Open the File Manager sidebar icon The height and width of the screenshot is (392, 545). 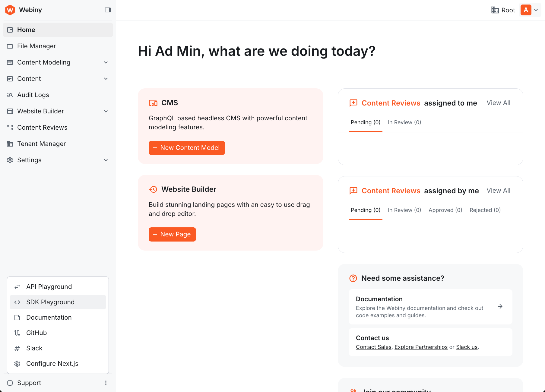click(10, 46)
